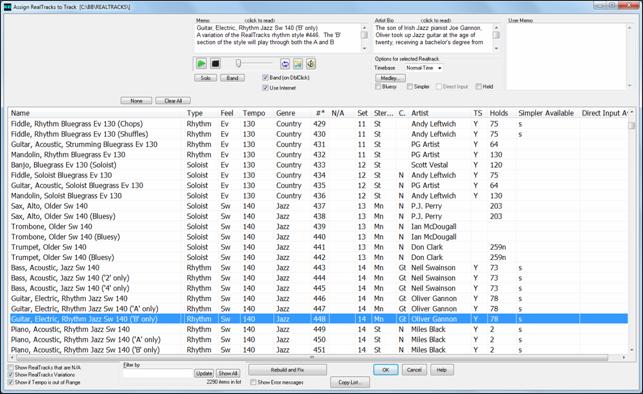This screenshot has width=643, height=394.
Task: Click the Rebuild and Fix button
Action: click(x=287, y=370)
